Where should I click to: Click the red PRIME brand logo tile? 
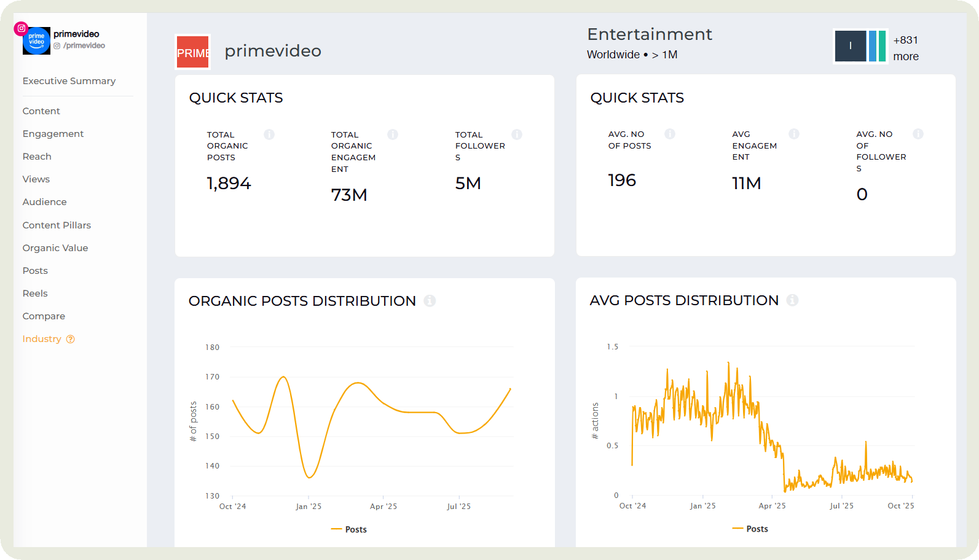pos(193,52)
